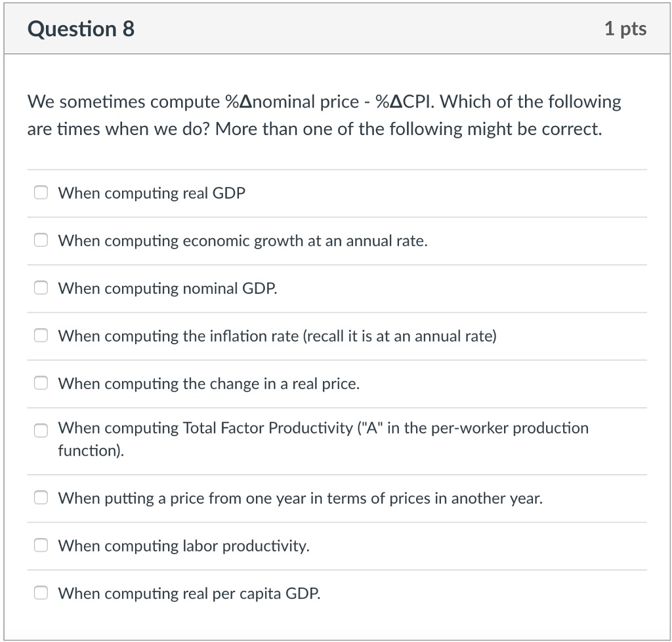This screenshot has width=672, height=642.
Task: Check 'When computing economic growth at an annual rate'
Action: [41, 239]
